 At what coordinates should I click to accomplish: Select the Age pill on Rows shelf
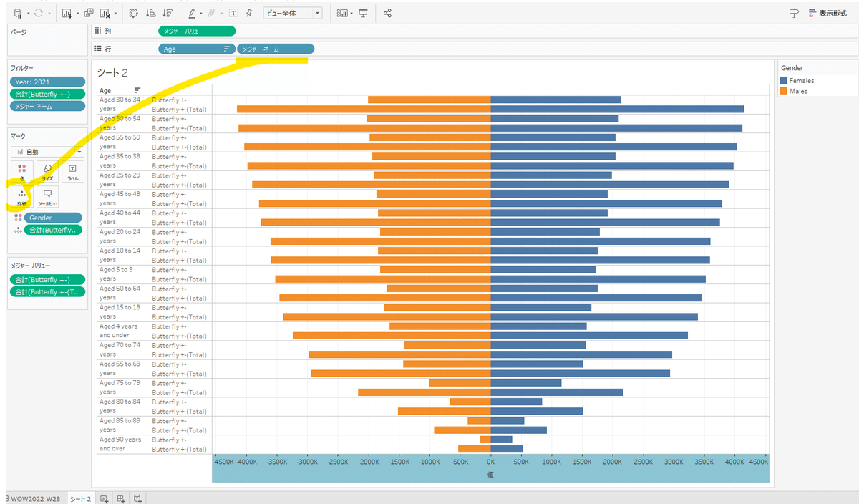coord(197,49)
